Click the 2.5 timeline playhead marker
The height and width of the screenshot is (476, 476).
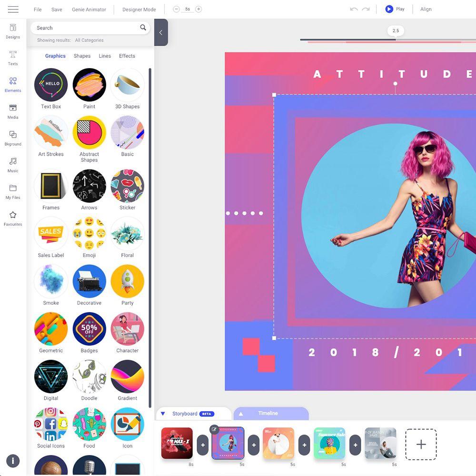pyautogui.click(x=396, y=31)
